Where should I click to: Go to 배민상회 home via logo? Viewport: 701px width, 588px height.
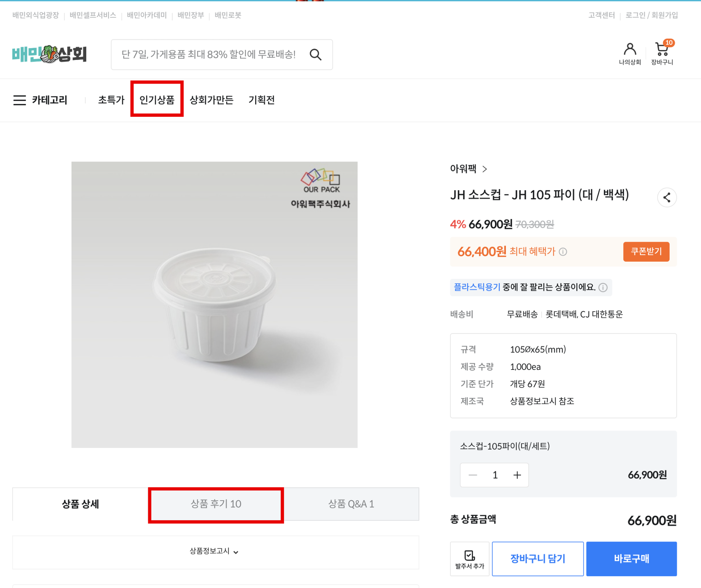pyautogui.click(x=50, y=54)
